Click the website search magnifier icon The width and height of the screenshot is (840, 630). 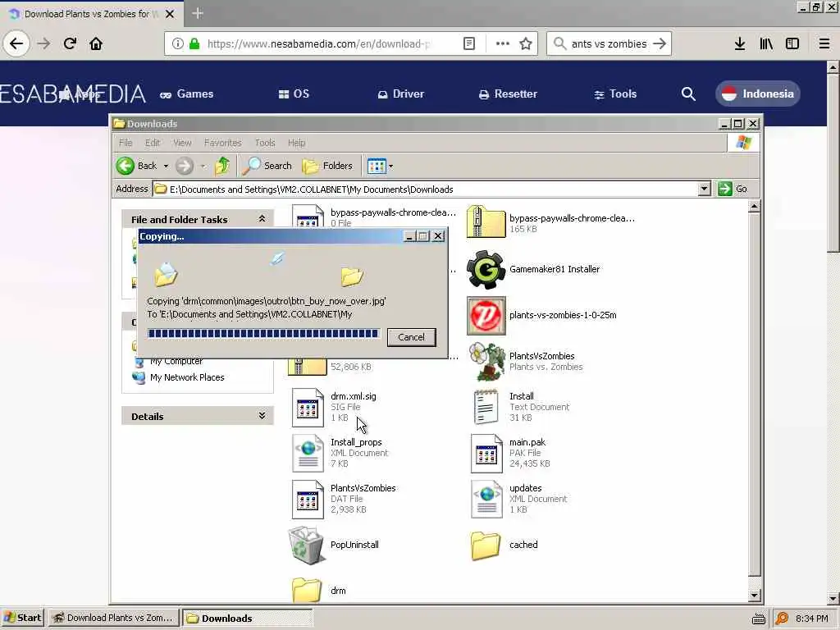click(688, 94)
